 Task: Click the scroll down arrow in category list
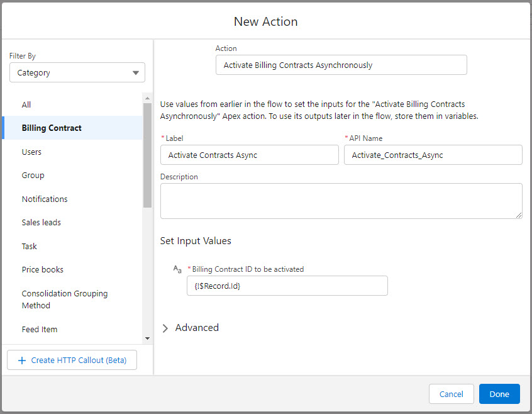click(147, 338)
